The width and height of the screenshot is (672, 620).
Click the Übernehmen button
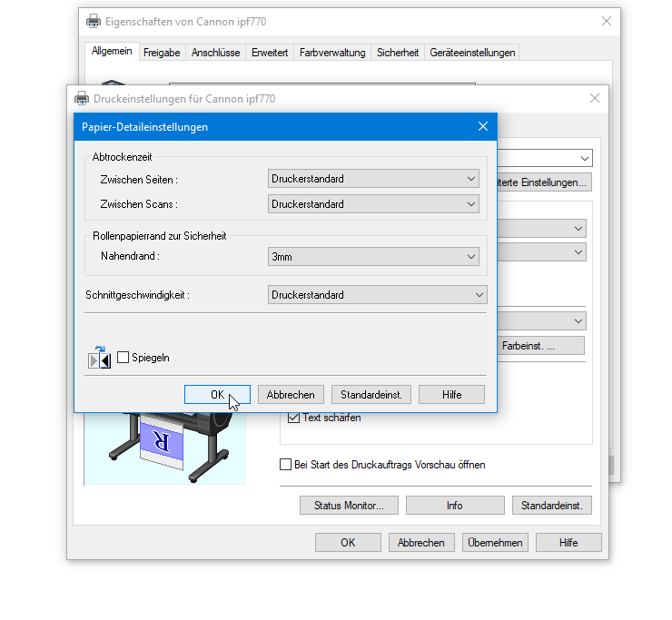pyautogui.click(x=495, y=543)
